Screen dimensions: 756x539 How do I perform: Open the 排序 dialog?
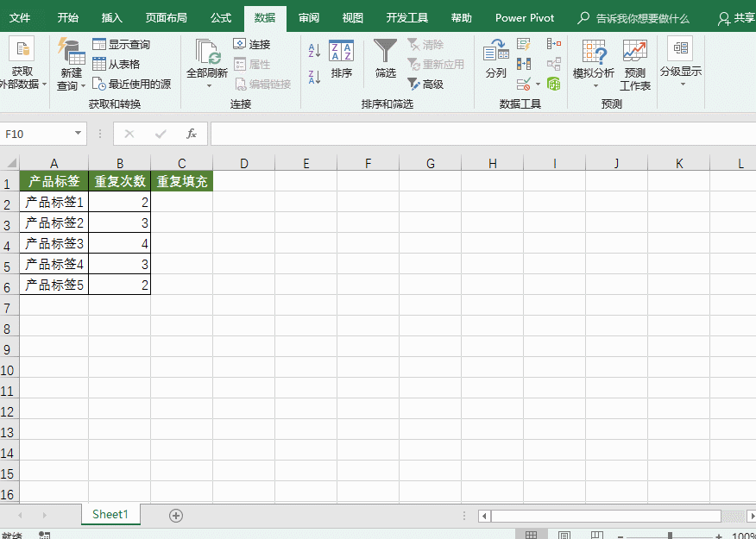pos(342,59)
